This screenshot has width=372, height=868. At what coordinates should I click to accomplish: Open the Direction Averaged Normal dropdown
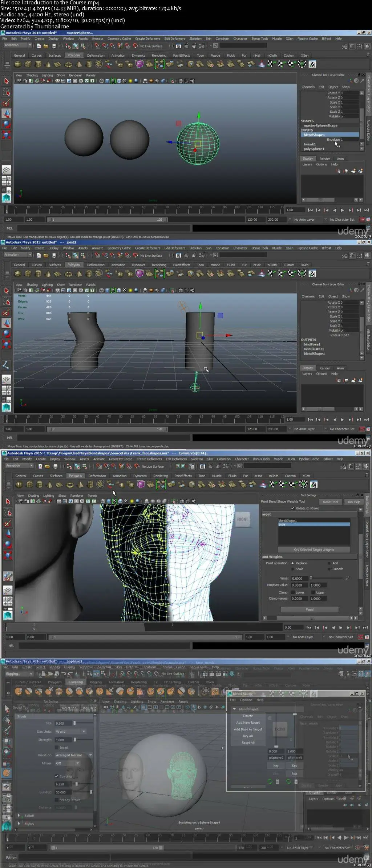[x=73, y=755]
